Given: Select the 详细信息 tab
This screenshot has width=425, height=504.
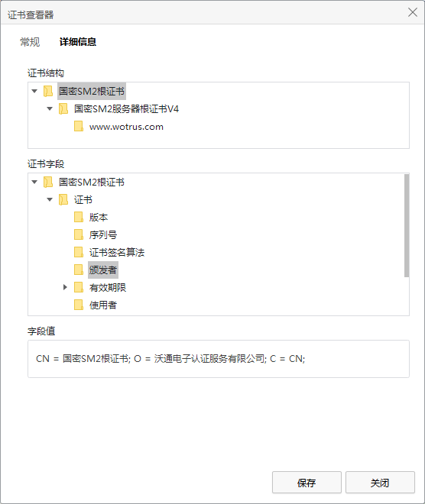Looking at the screenshot, I should [78, 42].
